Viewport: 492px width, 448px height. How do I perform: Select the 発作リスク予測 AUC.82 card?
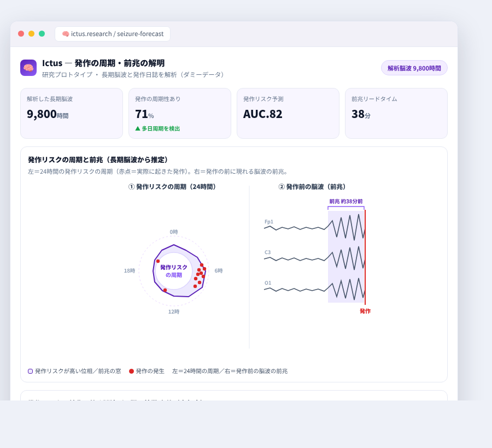(288, 113)
